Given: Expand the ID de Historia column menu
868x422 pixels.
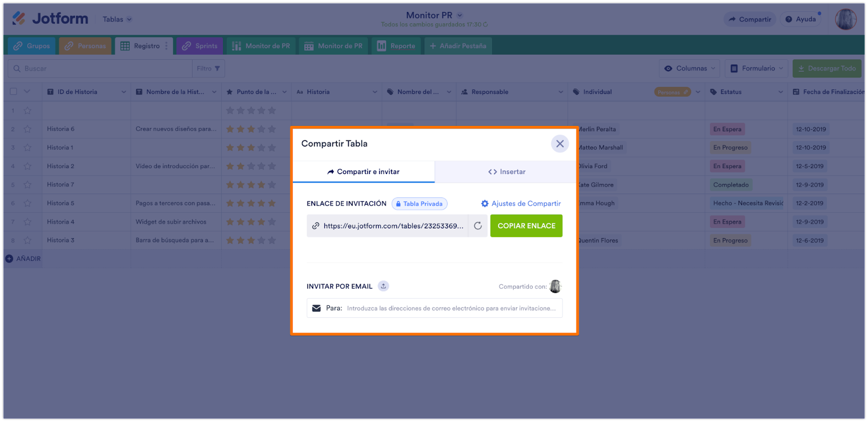Looking at the screenshot, I should (x=124, y=92).
